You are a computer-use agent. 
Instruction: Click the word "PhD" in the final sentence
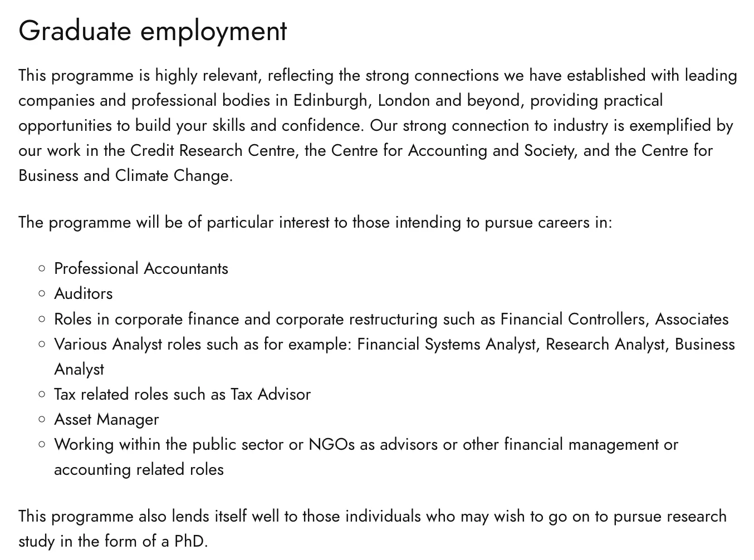point(189,542)
